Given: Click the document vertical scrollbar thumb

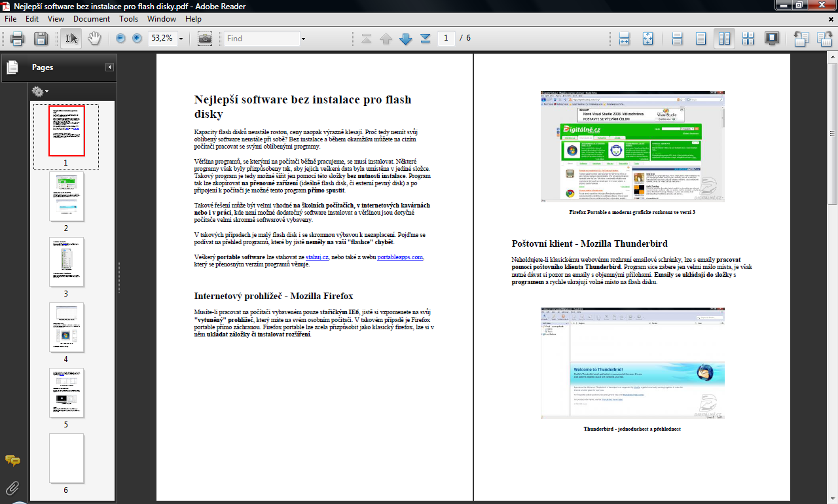Looking at the screenshot, I should click(x=832, y=134).
